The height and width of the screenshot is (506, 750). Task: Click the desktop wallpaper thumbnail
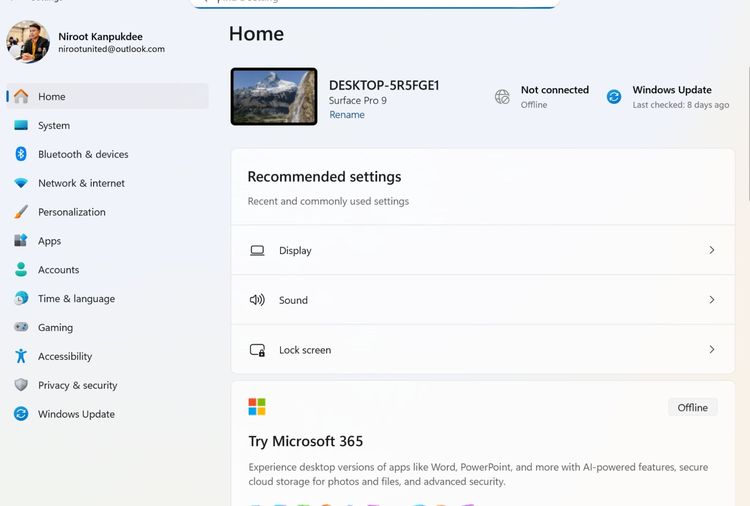coord(274,97)
